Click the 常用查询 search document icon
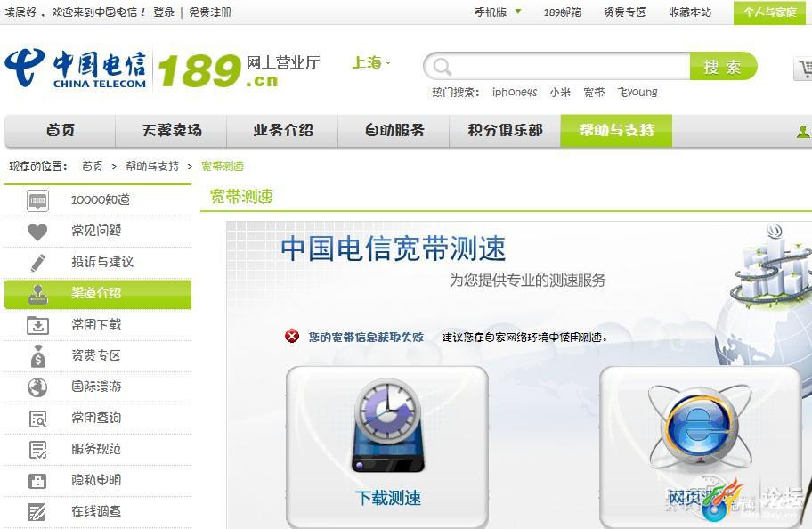Image resolution: width=812 pixels, height=529 pixels. 37,419
